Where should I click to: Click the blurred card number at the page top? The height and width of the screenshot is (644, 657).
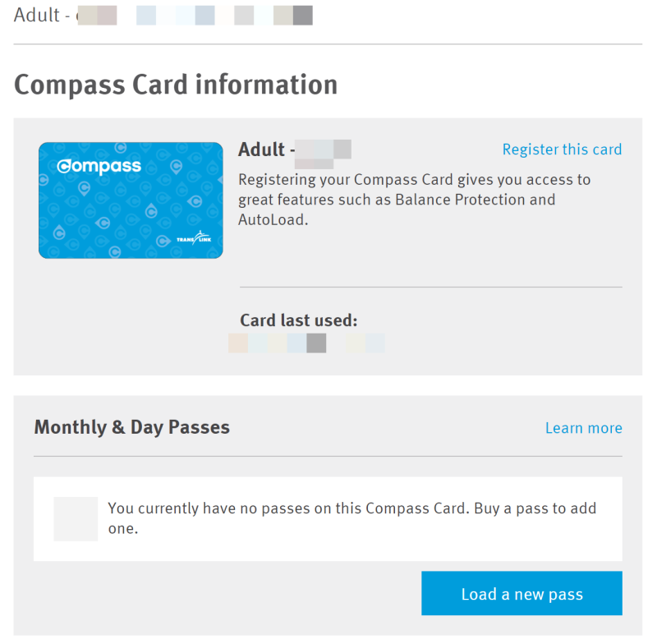point(197,16)
